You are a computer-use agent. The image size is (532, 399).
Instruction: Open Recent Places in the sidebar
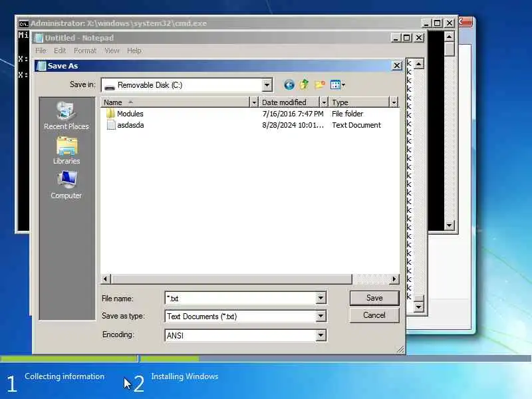[x=66, y=116]
